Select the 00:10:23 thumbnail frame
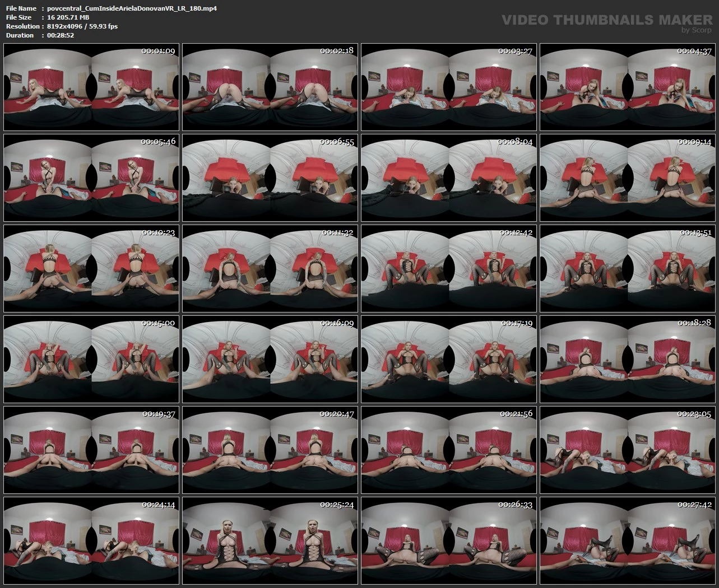This screenshot has width=719, height=588. [x=91, y=269]
